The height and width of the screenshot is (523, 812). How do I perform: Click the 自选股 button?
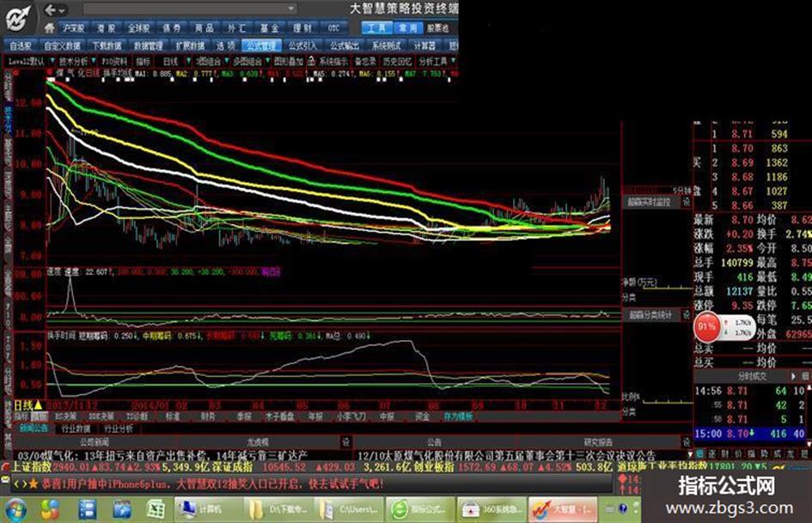(x=21, y=46)
